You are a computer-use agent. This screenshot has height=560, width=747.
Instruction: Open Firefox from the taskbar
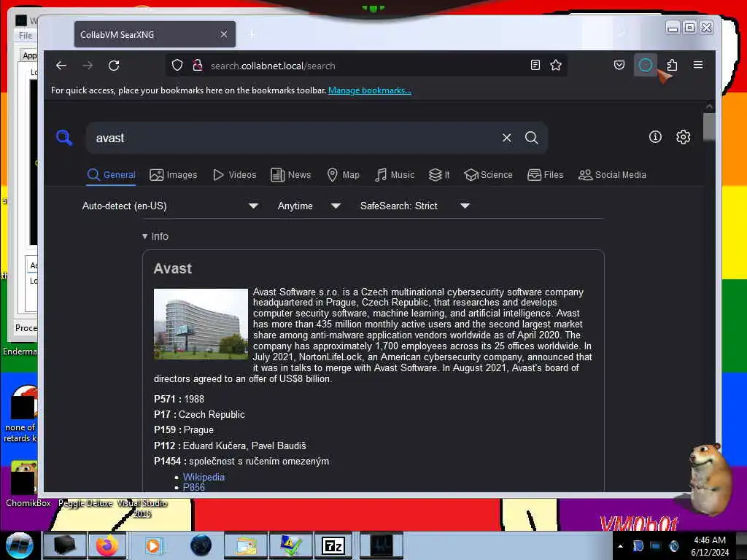coord(107,545)
